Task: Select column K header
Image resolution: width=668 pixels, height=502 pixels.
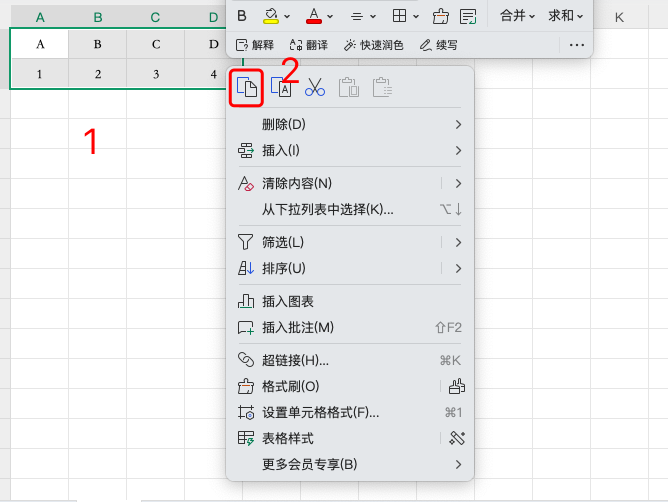Action: click(619, 17)
